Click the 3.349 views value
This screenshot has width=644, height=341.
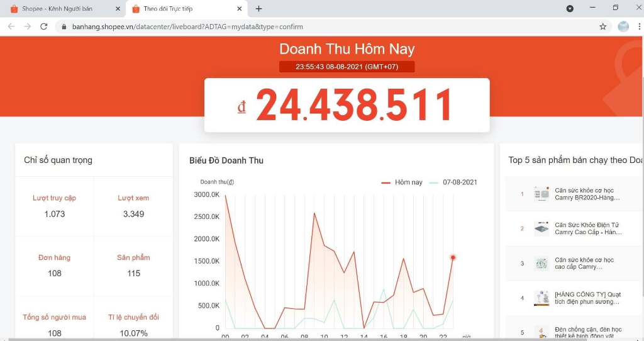coord(133,214)
